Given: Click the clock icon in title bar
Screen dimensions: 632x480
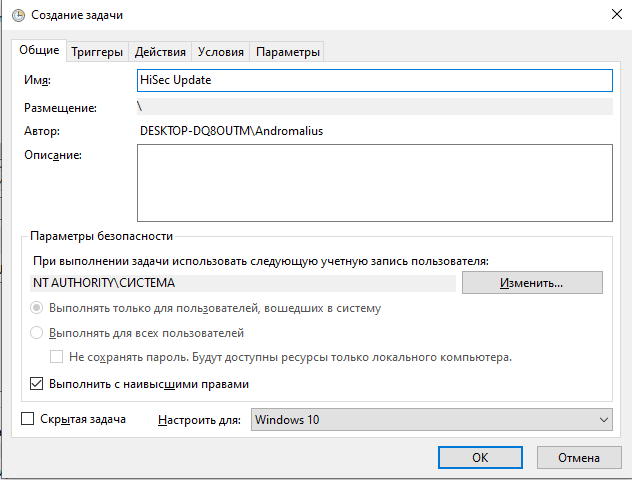Looking at the screenshot, I should point(18,15).
